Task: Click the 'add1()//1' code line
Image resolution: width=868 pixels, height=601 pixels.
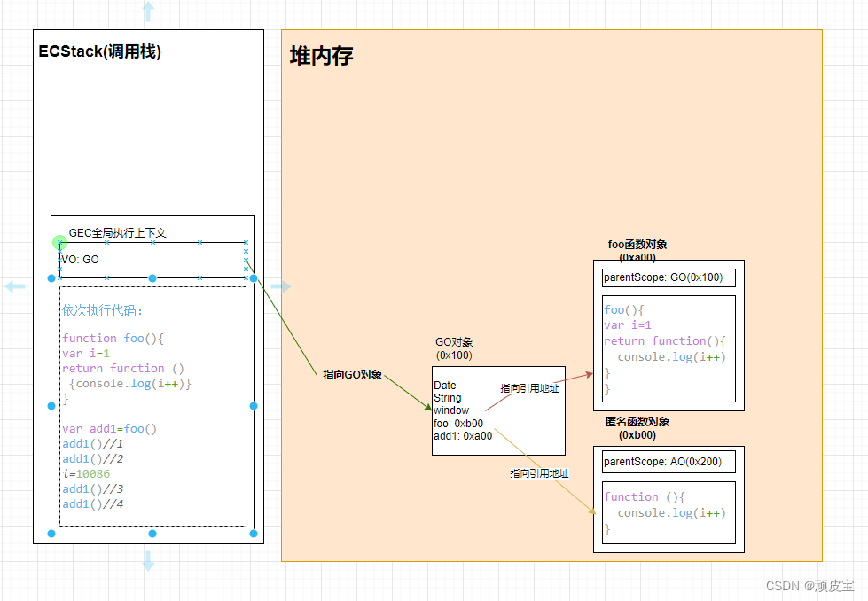Action: point(92,444)
